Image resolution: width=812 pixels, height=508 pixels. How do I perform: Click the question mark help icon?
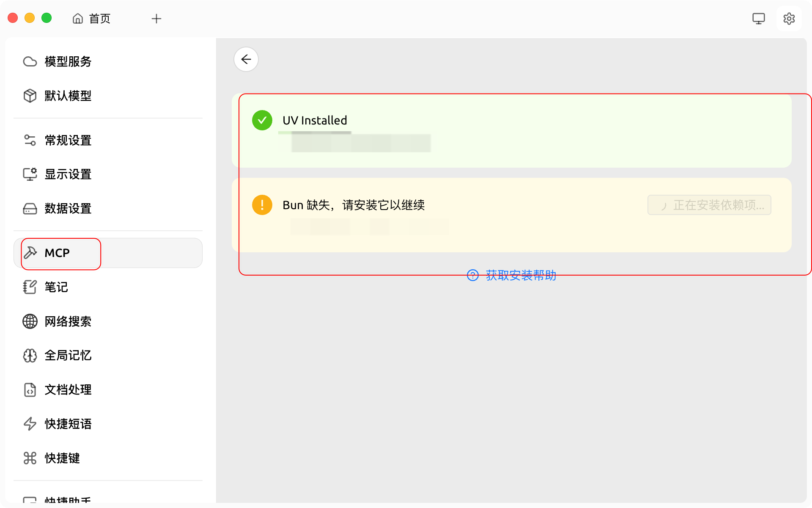click(x=472, y=275)
